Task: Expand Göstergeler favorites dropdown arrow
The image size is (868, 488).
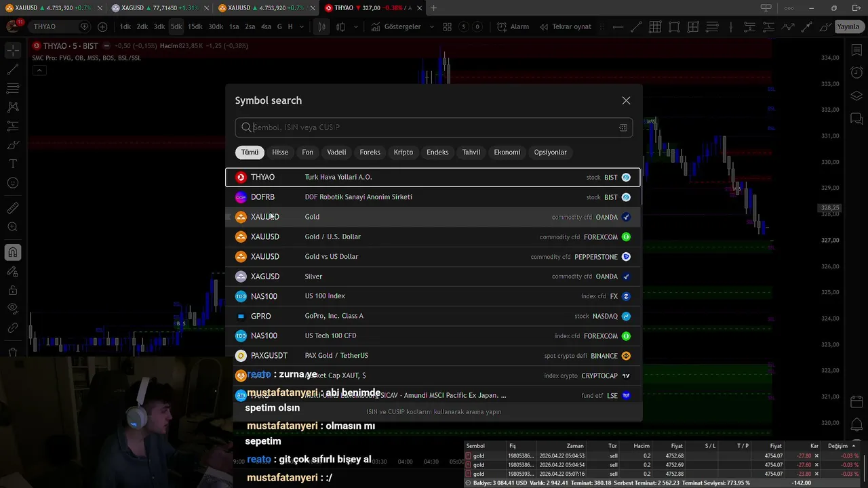Action: point(431,26)
